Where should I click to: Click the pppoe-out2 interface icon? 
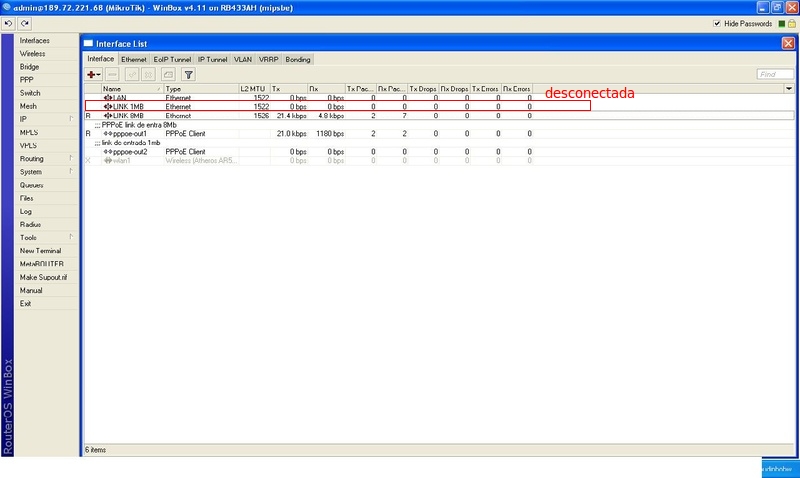pyautogui.click(x=108, y=152)
